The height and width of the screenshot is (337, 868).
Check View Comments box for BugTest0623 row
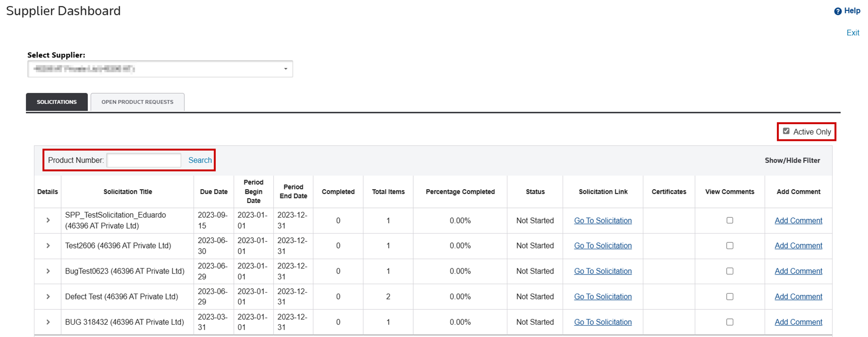(729, 271)
